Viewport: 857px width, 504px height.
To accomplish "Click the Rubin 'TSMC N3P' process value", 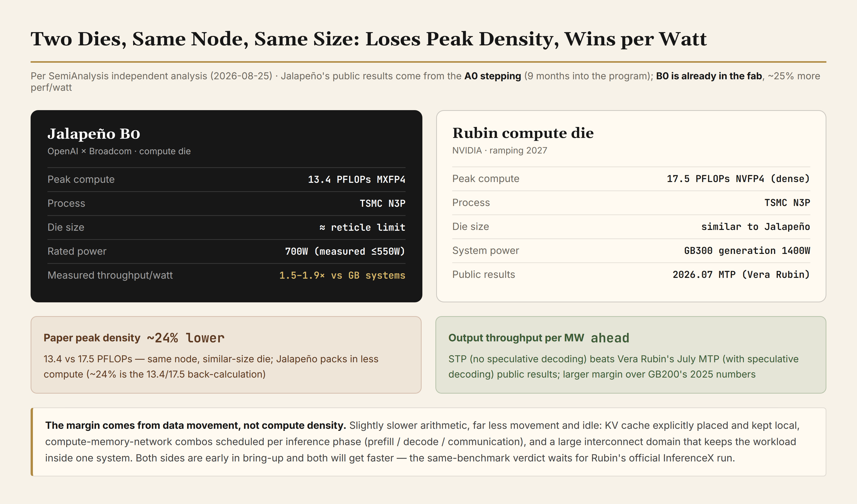I will click(787, 203).
